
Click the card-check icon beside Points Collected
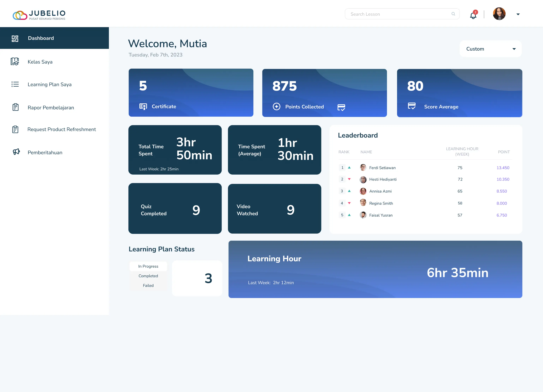[x=341, y=107]
